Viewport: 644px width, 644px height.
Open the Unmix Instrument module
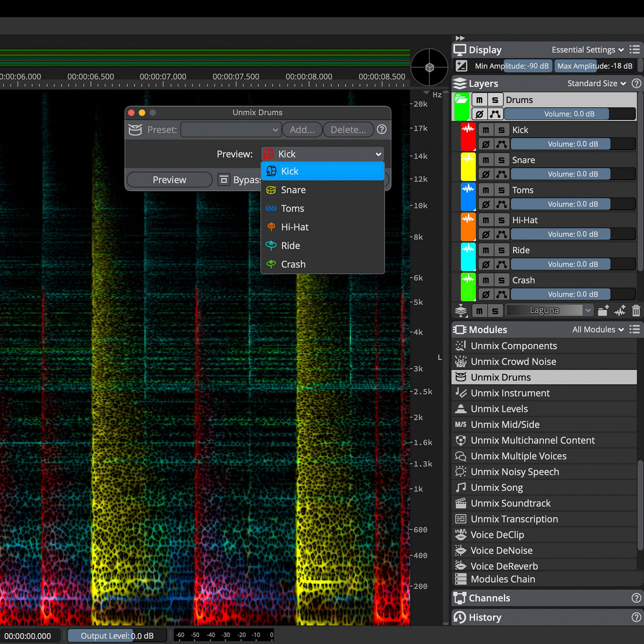pyautogui.click(x=510, y=393)
